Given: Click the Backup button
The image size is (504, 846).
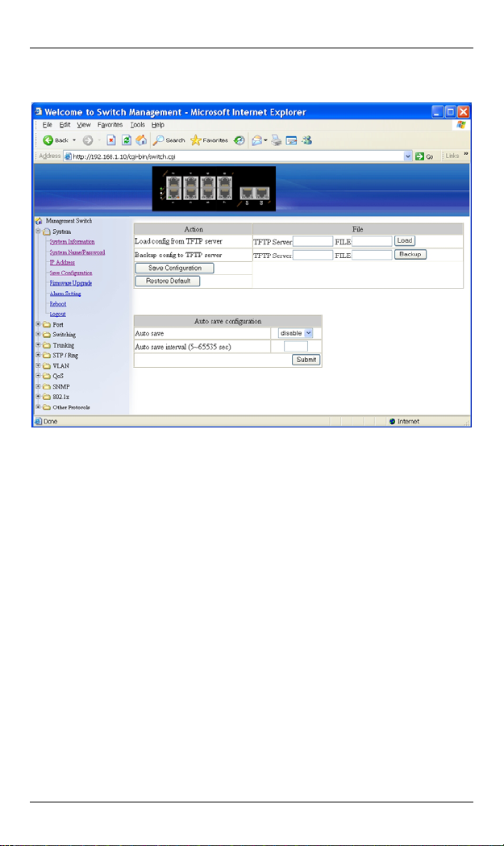Looking at the screenshot, I should click(410, 254).
